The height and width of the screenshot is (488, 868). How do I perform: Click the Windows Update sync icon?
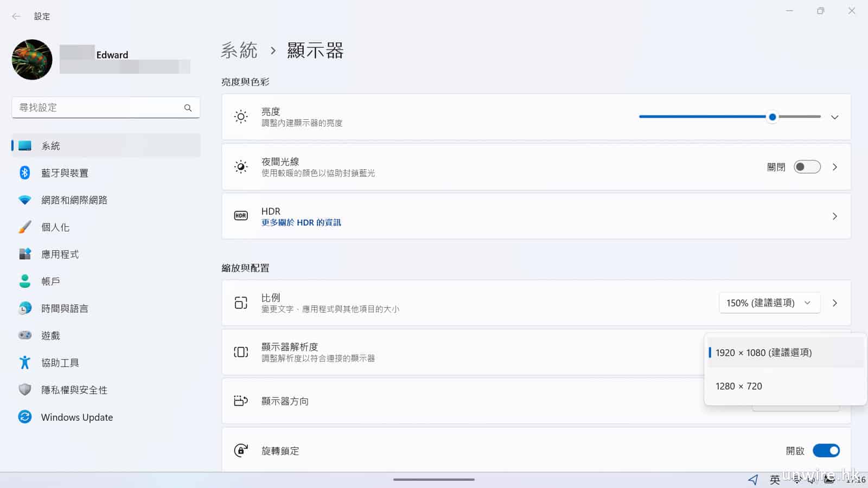[x=25, y=416]
